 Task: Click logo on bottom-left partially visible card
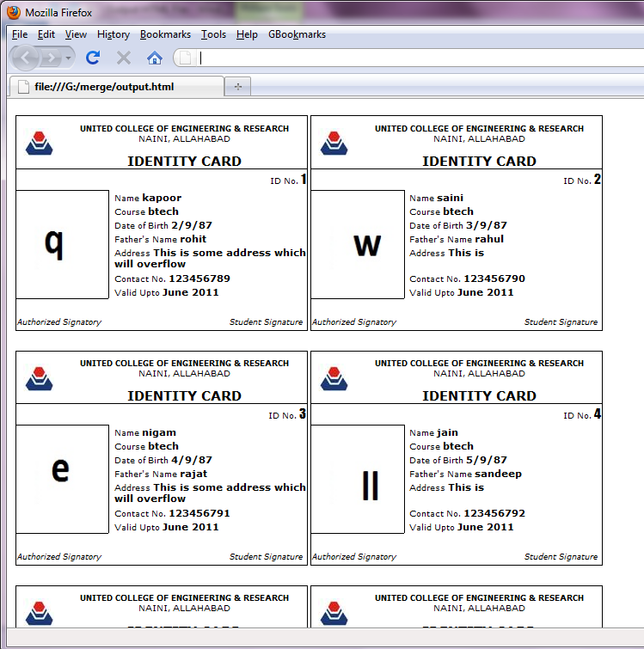[39, 613]
